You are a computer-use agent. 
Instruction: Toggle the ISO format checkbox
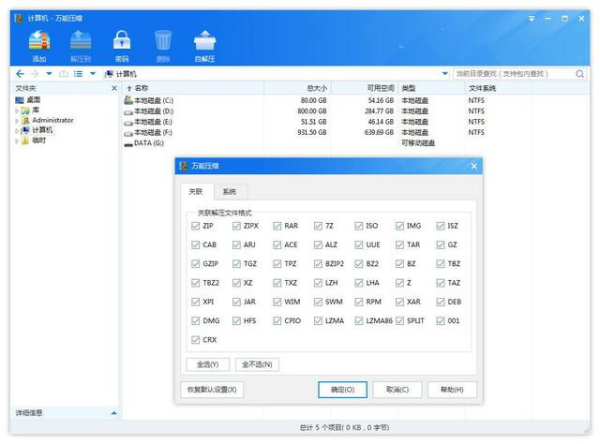click(x=359, y=226)
